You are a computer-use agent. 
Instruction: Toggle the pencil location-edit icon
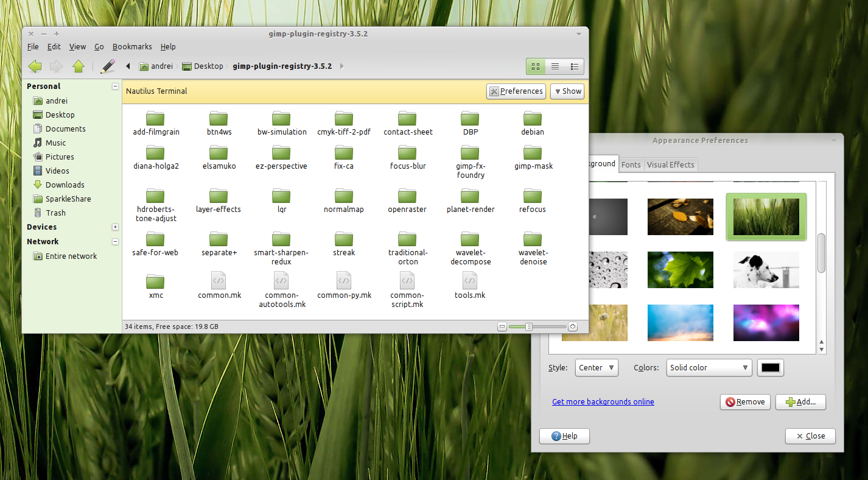pyautogui.click(x=108, y=66)
